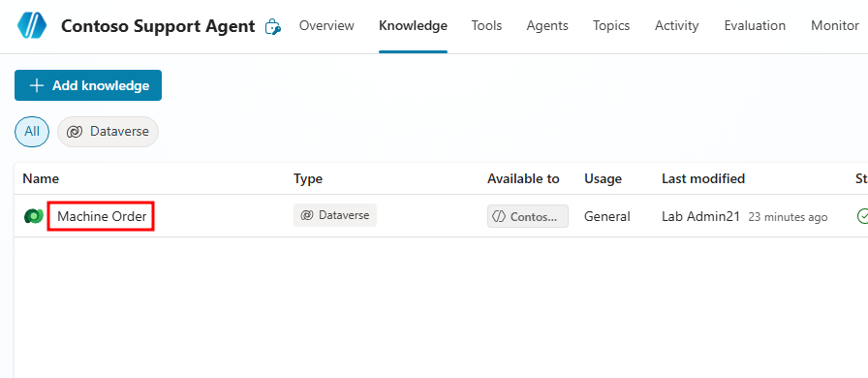The image size is (868, 378).
Task: Sort by the Name column header
Action: (41, 178)
